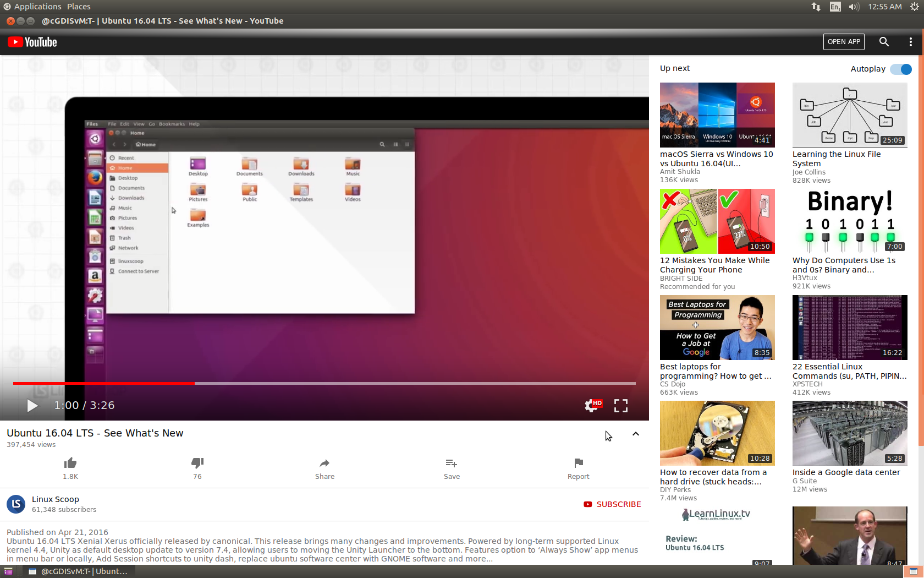Click the page vertical scrollbar
The height and width of the screenshot is (578, 924).
point(921,250)
